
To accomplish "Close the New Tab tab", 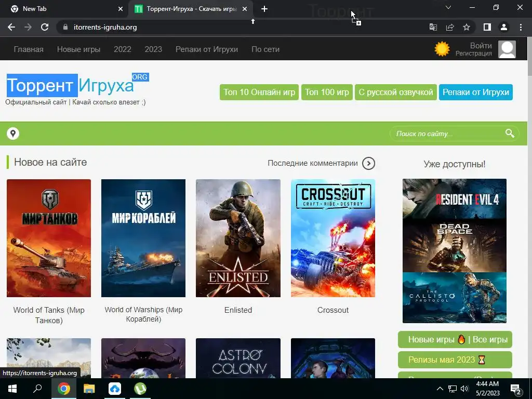I will coord(121,9).
